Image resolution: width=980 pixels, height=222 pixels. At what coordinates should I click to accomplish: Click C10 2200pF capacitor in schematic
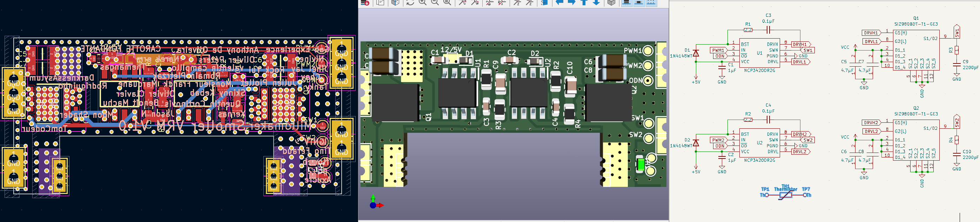(957, 154)
